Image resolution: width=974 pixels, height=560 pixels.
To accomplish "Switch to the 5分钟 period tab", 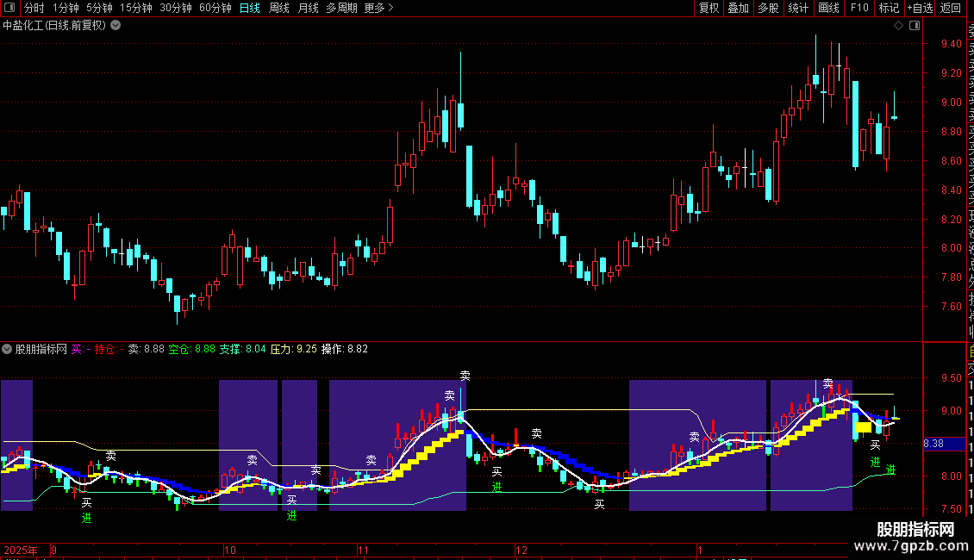I will (x=99, y=8).
